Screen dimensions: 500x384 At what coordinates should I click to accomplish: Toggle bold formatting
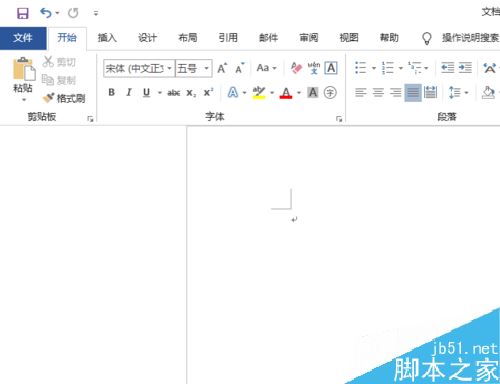click(112, 92)
